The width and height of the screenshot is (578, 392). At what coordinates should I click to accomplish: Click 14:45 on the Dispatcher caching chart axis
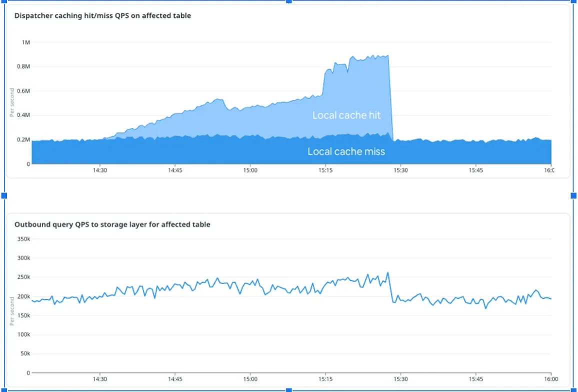[x=175, y=170]
